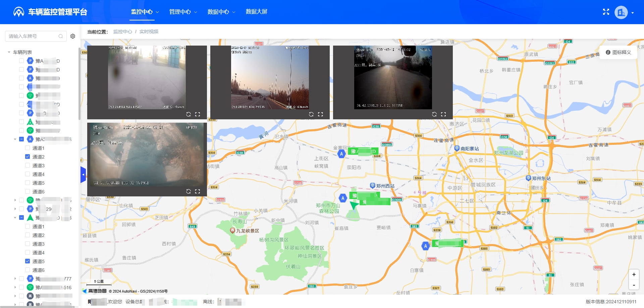Click vehicle marker A near S88 road

[426, 246]
